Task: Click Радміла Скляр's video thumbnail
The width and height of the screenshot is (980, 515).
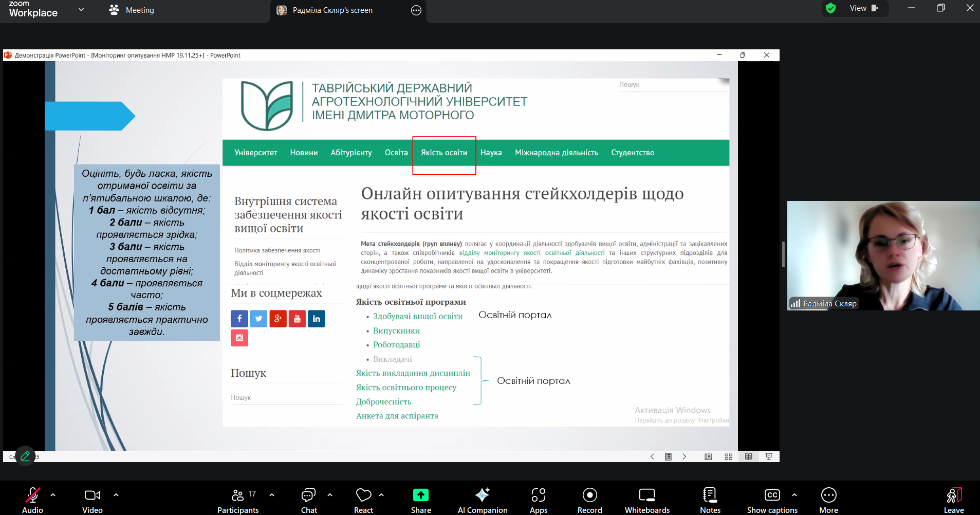Action: tap(883, 255)
